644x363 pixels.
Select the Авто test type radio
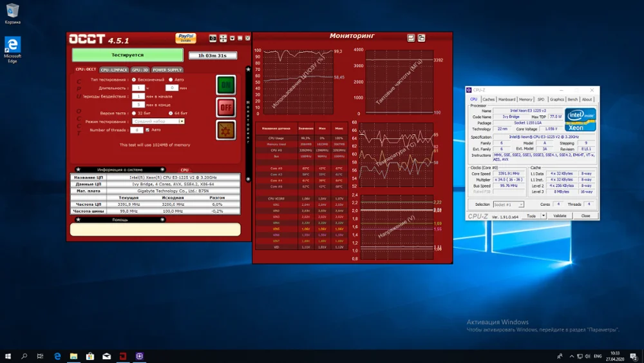(171, 80)
